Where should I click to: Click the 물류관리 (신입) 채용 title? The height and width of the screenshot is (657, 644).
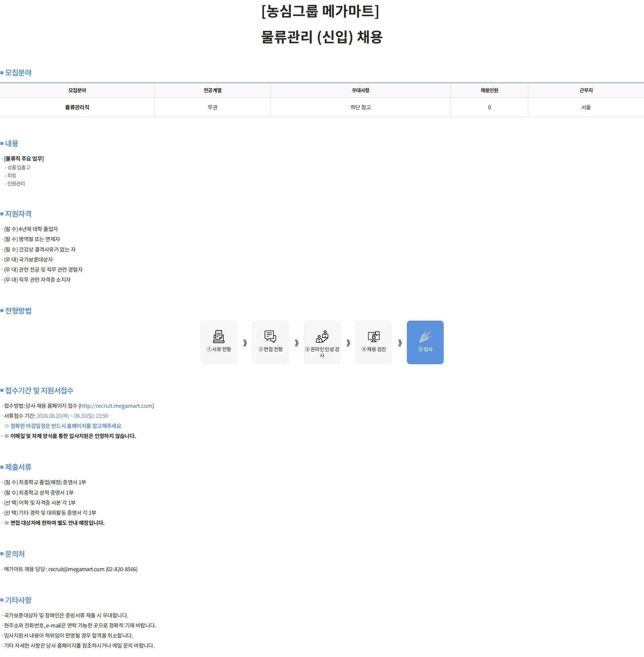point(322,37)
